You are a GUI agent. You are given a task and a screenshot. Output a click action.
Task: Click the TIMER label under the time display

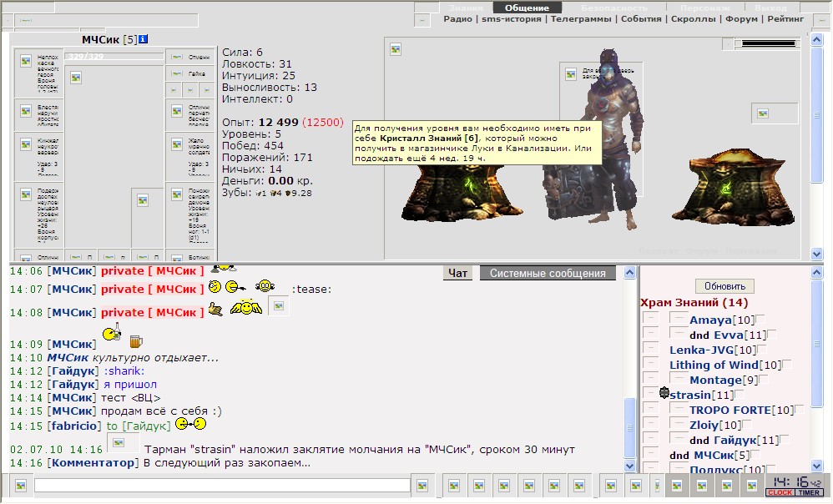pyautogui.click(x=809, y=492)
